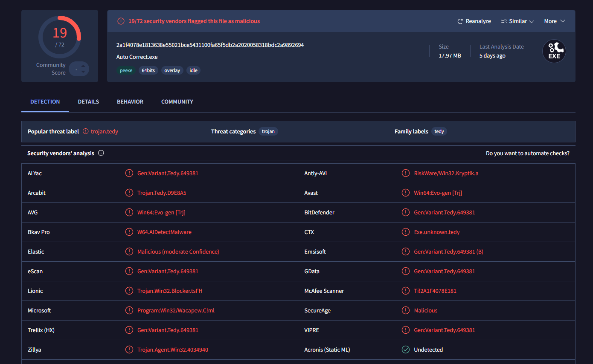
Task: Click the 19/72 detection score ring
Action: (x=60, y=37)
